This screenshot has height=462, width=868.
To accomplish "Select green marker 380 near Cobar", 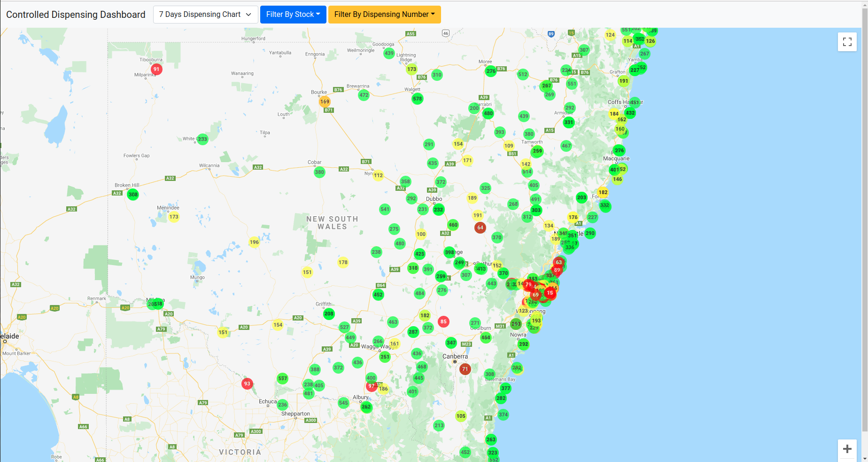I will [x=319, y=172].
